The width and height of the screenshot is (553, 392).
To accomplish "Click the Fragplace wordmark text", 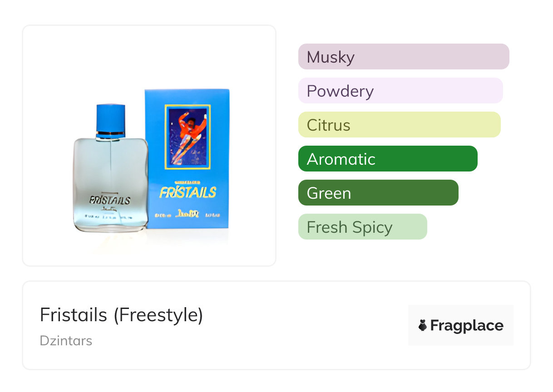I will (467, 325).
